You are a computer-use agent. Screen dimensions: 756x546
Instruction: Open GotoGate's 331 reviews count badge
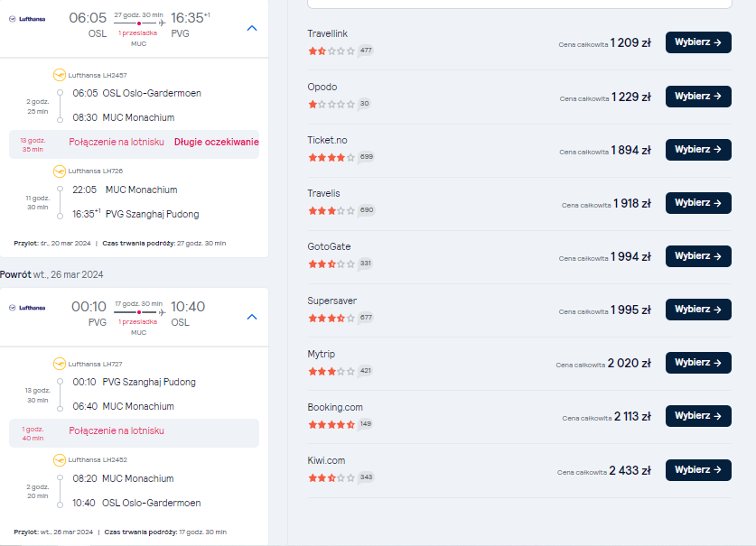(366, 264)
